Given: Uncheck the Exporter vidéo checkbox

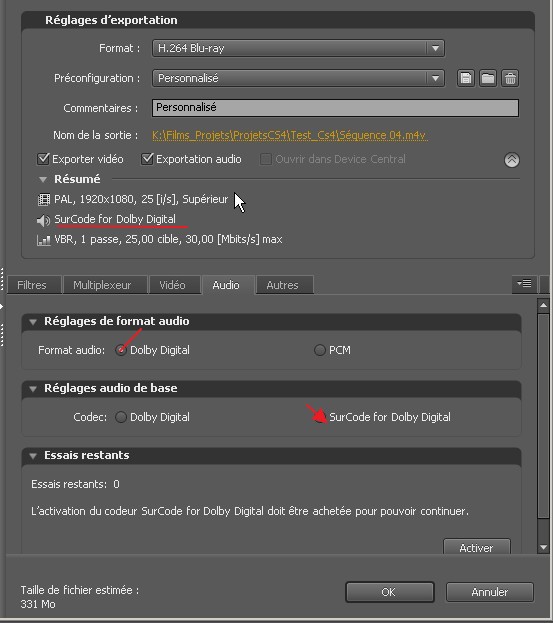Looking at the screenshot, I should (43, 159).
